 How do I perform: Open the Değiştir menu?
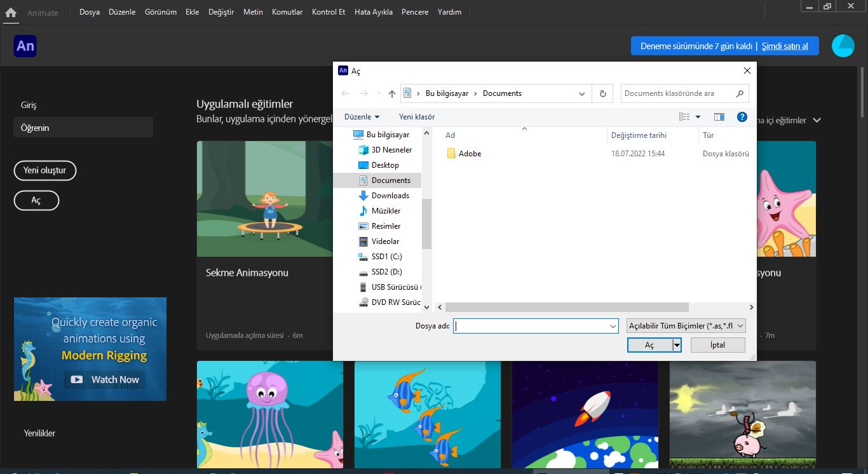221,12
